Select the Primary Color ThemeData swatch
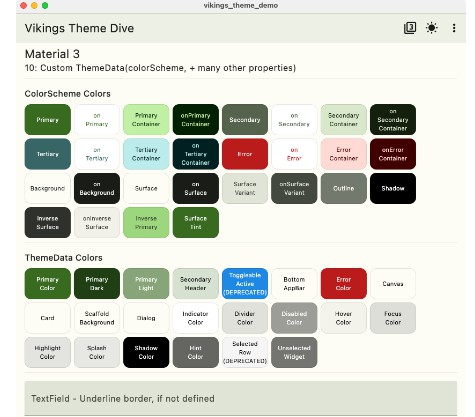This screenshot has width=475, height=417. [48, 284]
